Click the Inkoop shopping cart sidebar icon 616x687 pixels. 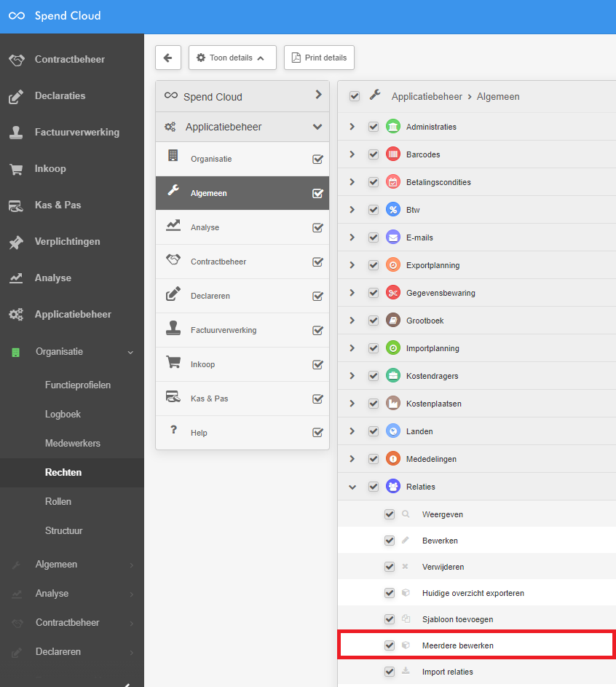point(16,169)
